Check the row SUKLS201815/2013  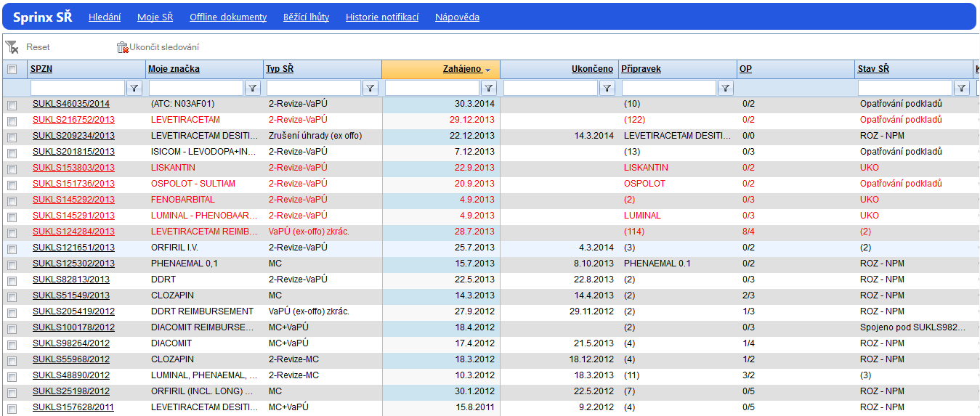[12, 153]
